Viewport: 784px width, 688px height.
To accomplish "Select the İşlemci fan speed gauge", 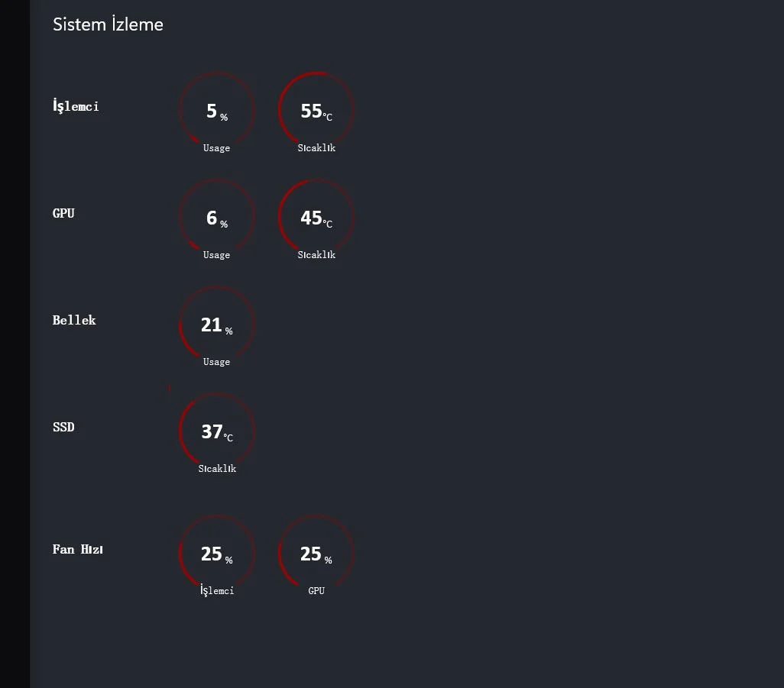I will (x=216, y=553).
